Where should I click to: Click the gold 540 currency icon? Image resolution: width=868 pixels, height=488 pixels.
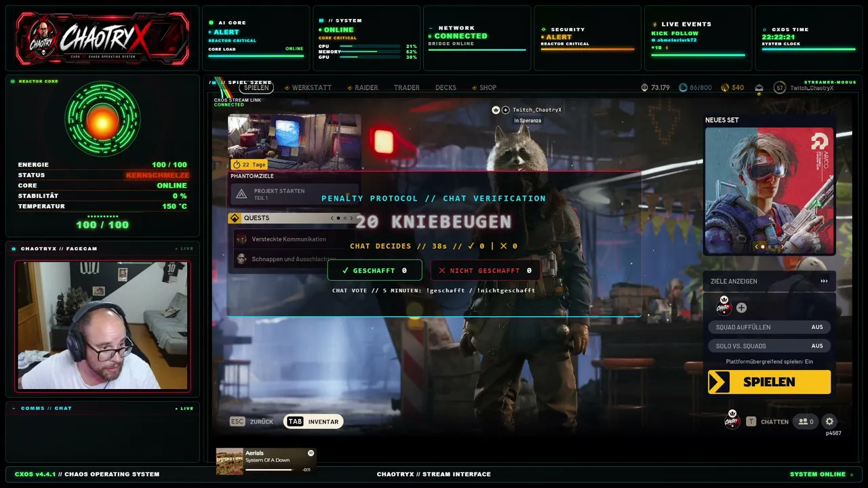pyautogui.click(x=725, y=87)
